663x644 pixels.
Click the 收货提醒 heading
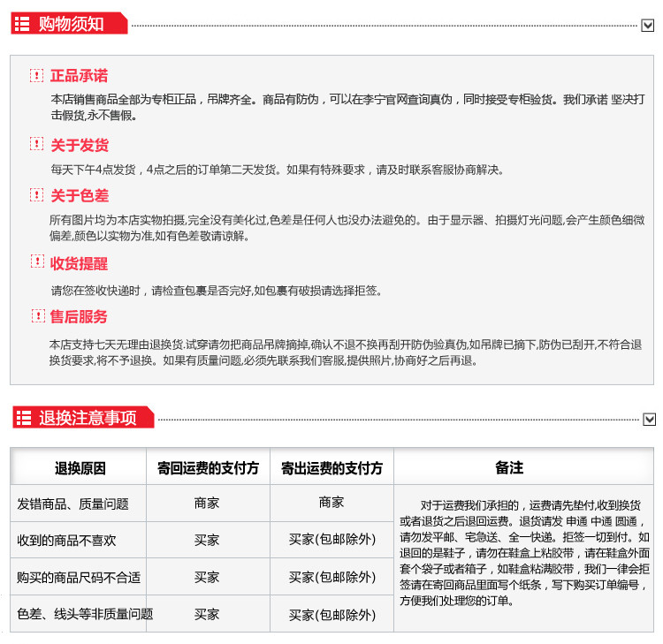click(79, 263)
